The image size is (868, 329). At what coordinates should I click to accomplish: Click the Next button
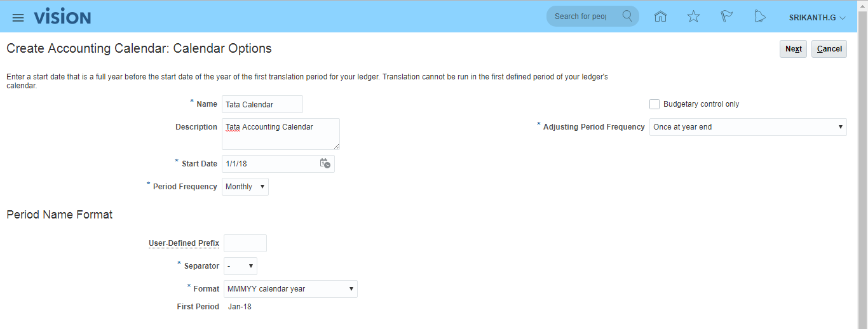[793, 49]
